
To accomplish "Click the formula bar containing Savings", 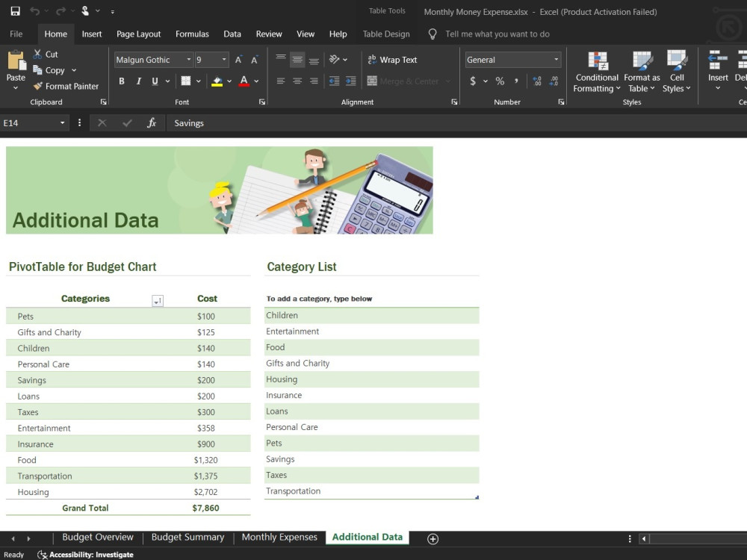I will (457, 123).
